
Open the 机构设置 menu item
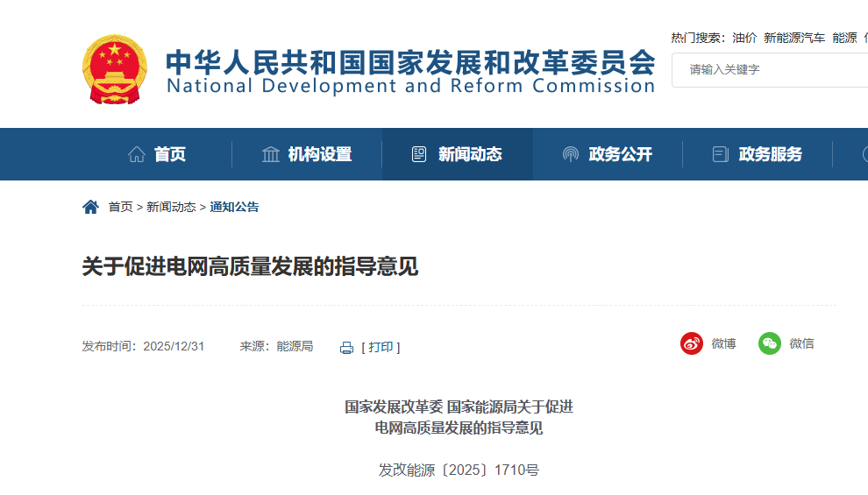coord(320,155)
